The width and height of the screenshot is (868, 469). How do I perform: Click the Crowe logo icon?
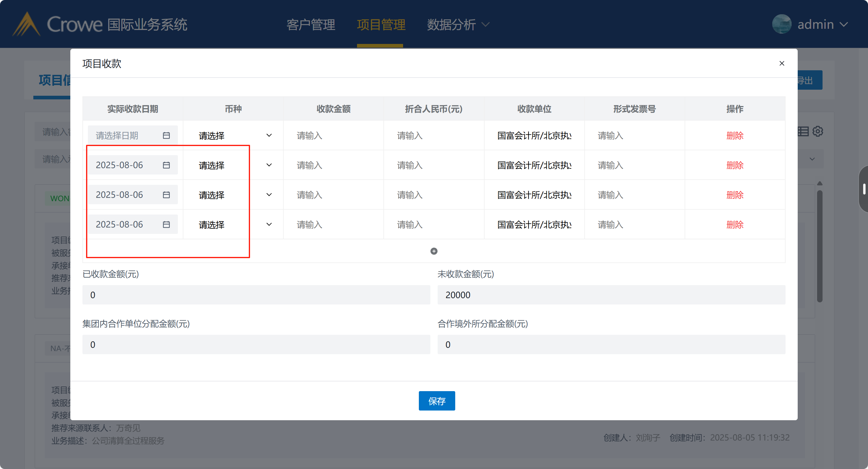(26, 24)
